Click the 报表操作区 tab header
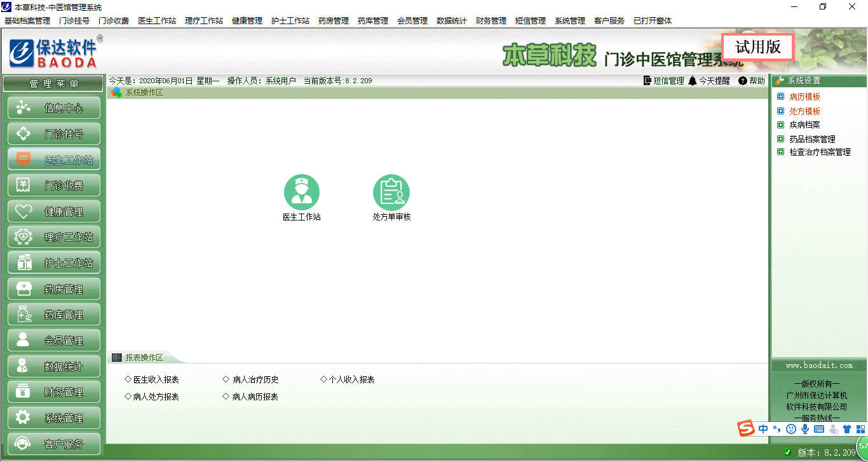This screenshot has height=462, width=868. (144, 358)
